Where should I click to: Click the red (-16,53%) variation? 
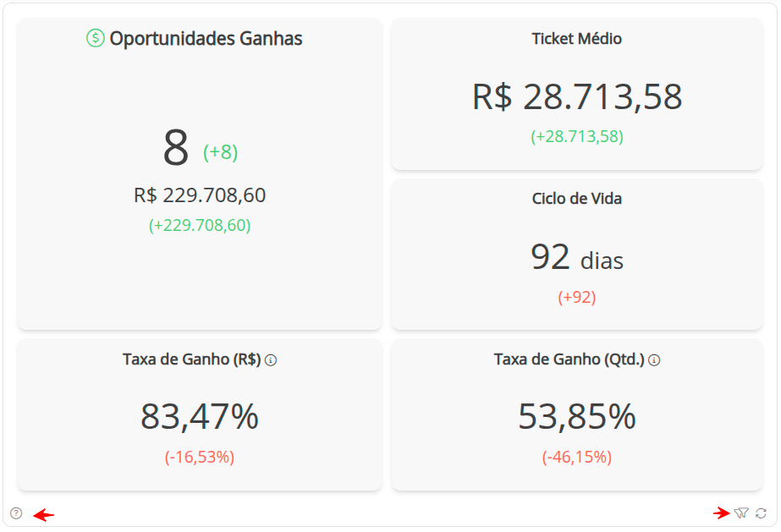coord(200,458)
